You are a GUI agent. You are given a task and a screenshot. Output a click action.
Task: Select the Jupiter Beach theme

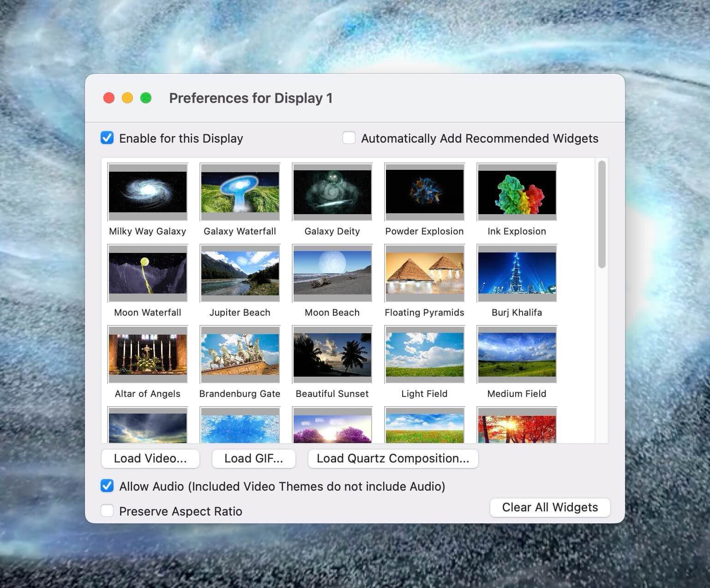[x=240, y=274]
